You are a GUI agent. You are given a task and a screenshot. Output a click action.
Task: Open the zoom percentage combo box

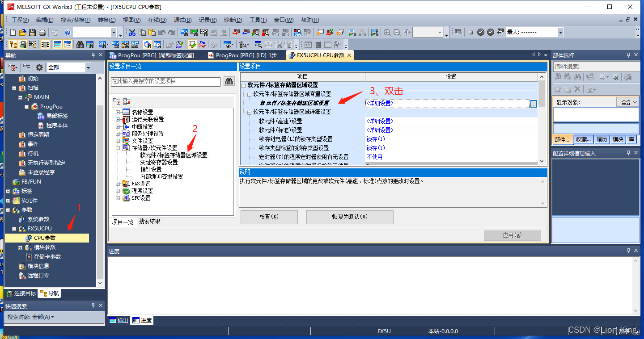pyautogui.click(x=441, y=32)
